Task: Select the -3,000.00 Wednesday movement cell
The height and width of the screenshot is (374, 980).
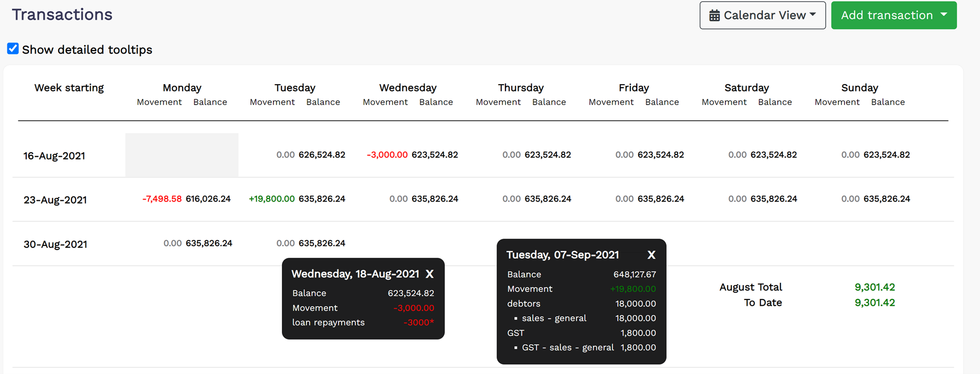Action: [387, 154]
